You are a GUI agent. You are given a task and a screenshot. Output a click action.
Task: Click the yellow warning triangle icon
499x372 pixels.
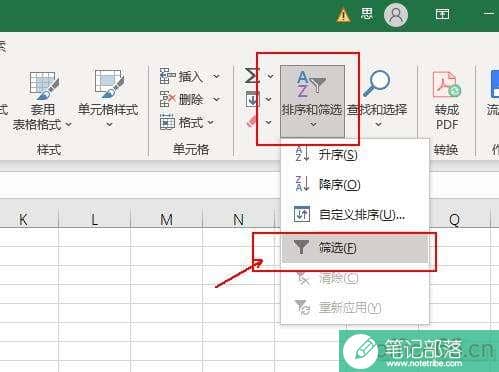click(x=343, y=15)
